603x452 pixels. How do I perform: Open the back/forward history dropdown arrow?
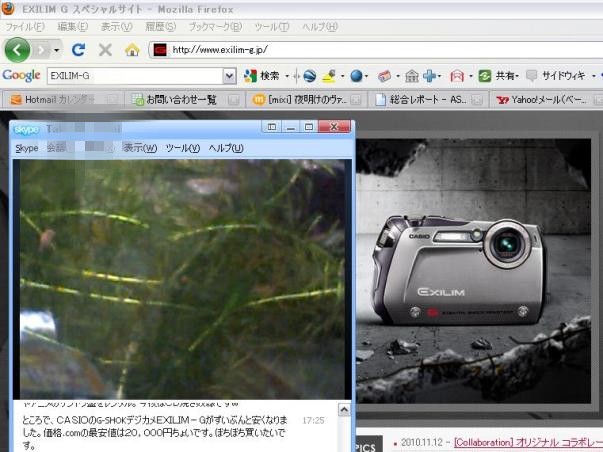tap(57, 50)
